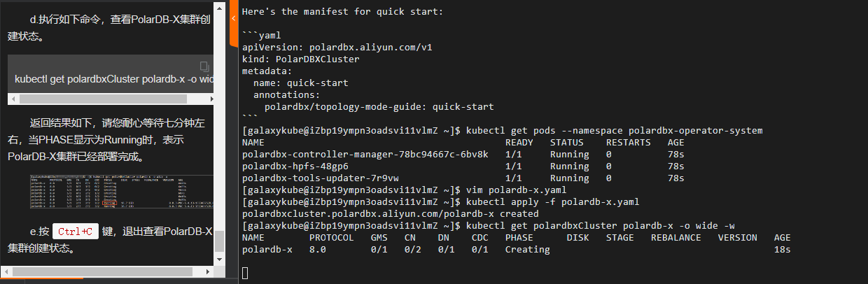Focus the terminal at the blinking cursor

(x=245, y=273)
